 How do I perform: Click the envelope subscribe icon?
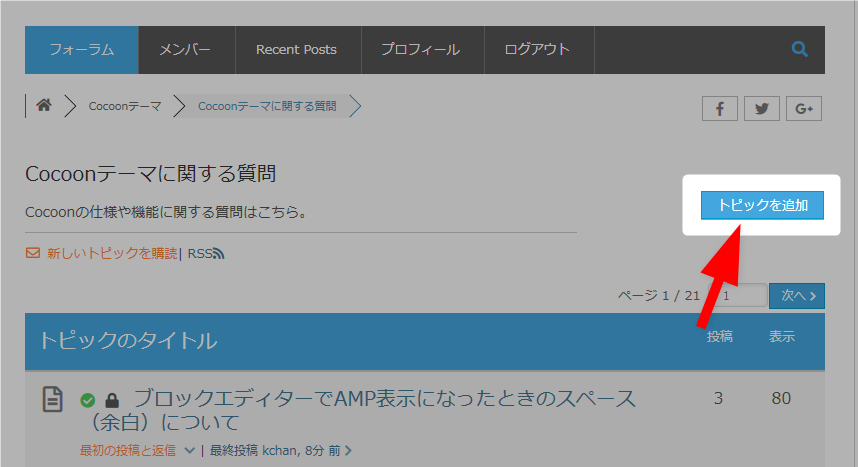pyautogui.click(x=33, y=253)
